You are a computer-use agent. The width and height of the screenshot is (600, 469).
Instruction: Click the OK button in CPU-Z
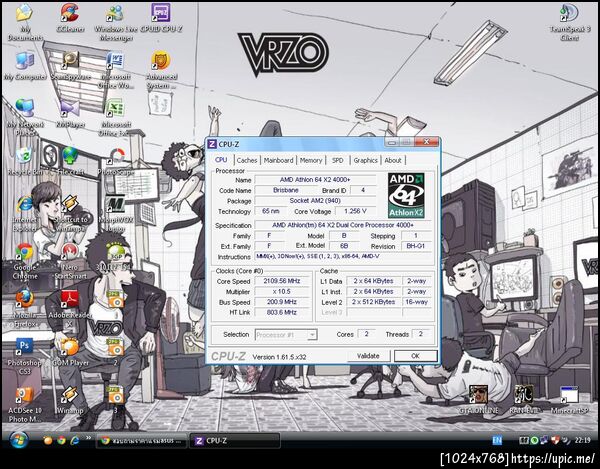tap(416, 356)
